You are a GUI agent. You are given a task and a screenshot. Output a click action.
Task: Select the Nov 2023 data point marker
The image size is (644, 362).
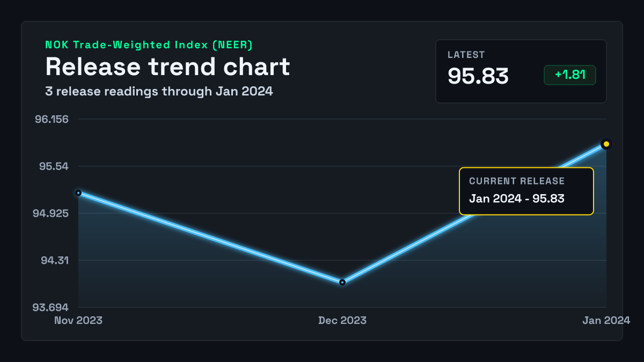pyautogui.click(x=78, y=193)
